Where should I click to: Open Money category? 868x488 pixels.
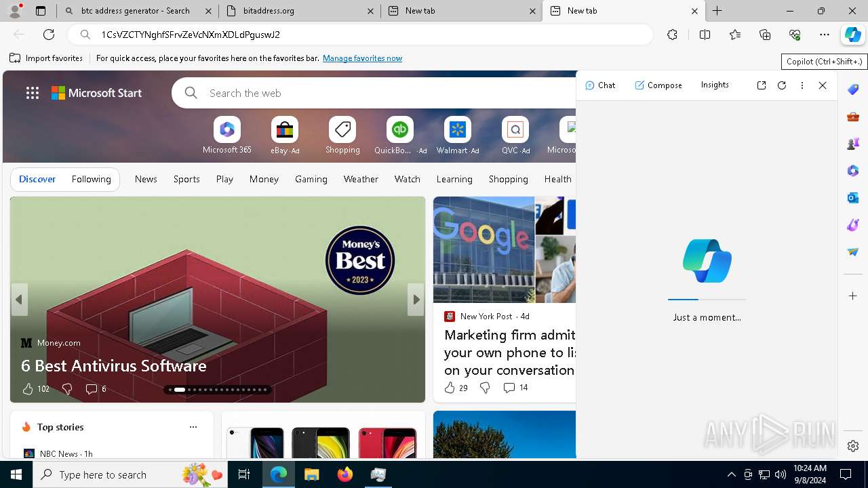264,179
